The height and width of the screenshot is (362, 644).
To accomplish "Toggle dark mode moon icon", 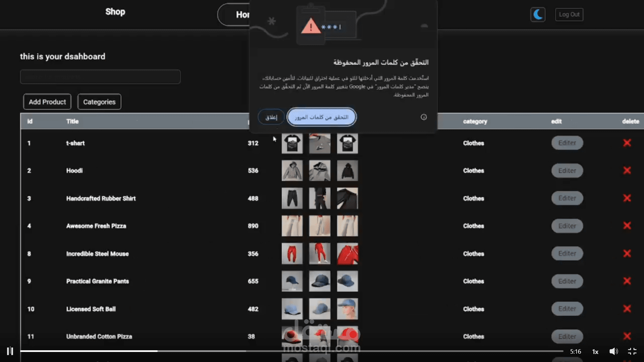I will pyautogui.click(x=538, y=14).
